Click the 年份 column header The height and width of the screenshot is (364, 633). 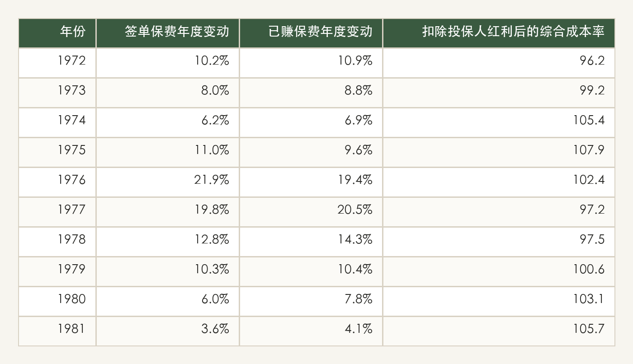coord(57,33)
